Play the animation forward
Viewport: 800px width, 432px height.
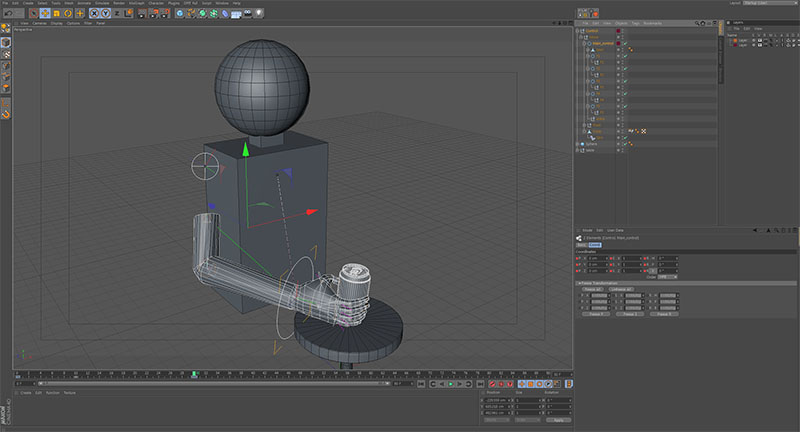(451, 384)
